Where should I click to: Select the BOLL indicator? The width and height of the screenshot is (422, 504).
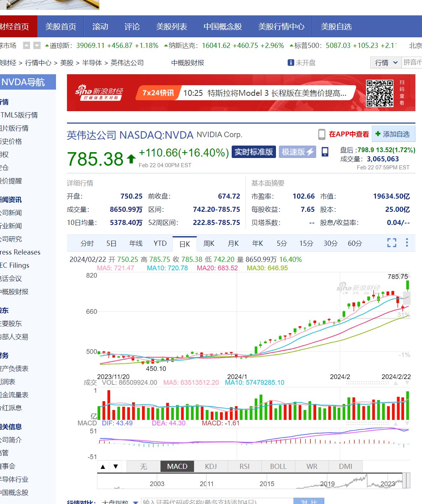[278, 466]
